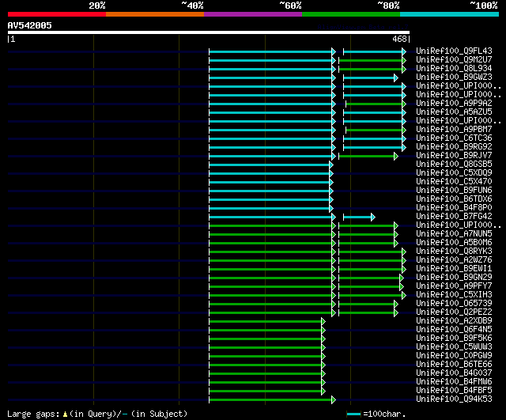Screen dimensions: 506x420
Task: Select subject label UniRef100_Q8RYK3
Action: click(454, 252)
